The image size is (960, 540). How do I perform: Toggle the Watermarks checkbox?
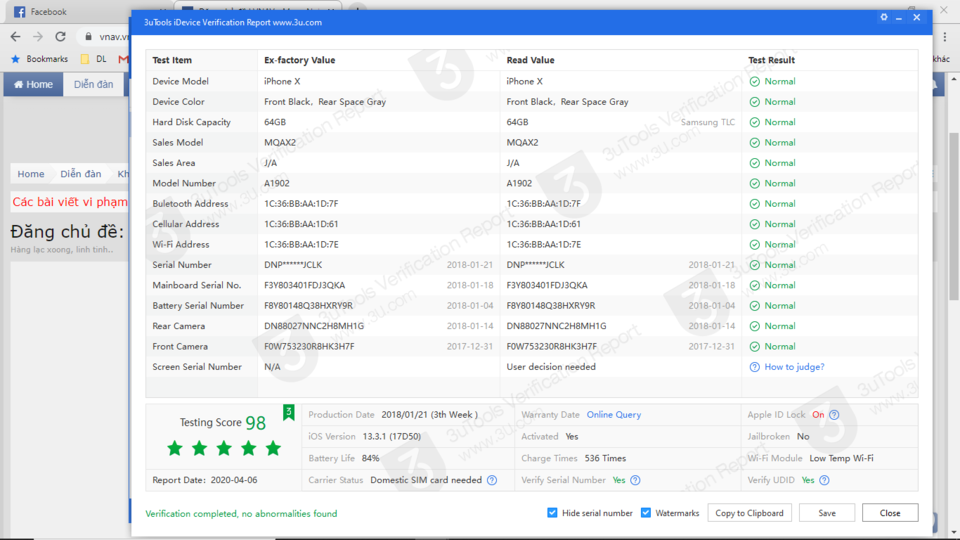[646, 512]
